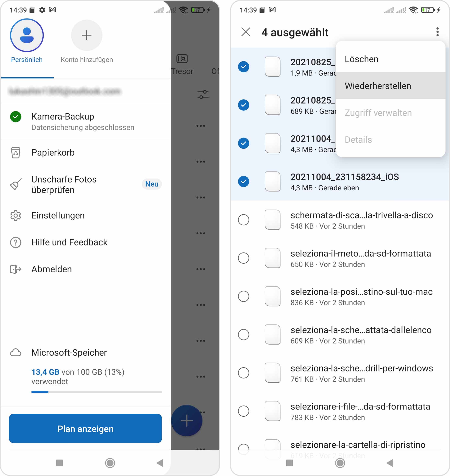Screen dimensions: 450x476
Task: Tap the greyed Details menu entry
Action: coord(391,140)
